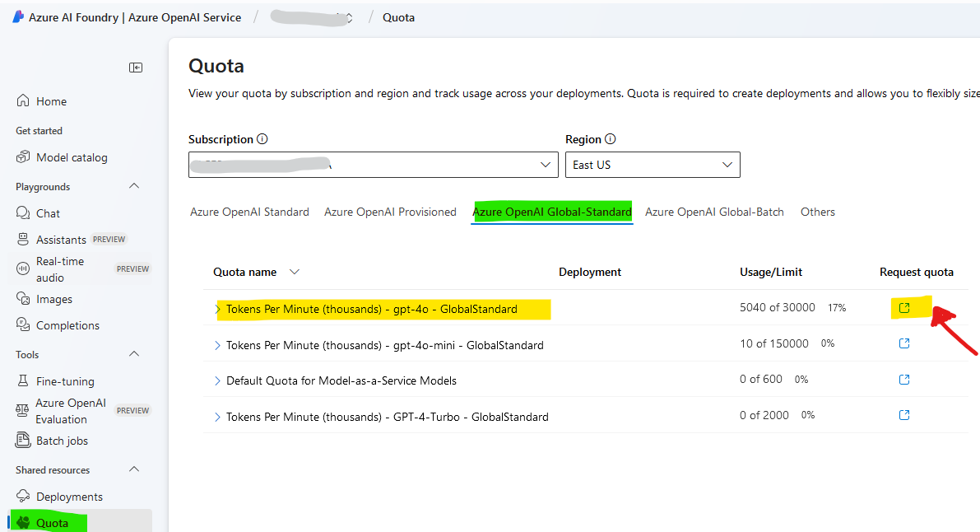Screen dimensions: 980x532
Task: Expand the gpt-4o GlobalStandard quota row
Action: [217, 309]
